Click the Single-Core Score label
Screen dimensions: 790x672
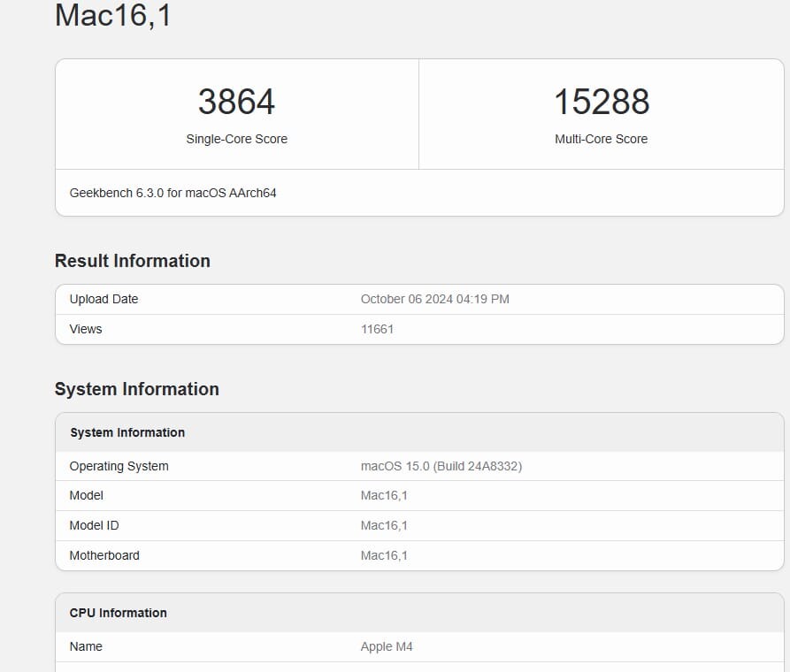(x=236, y=139)
